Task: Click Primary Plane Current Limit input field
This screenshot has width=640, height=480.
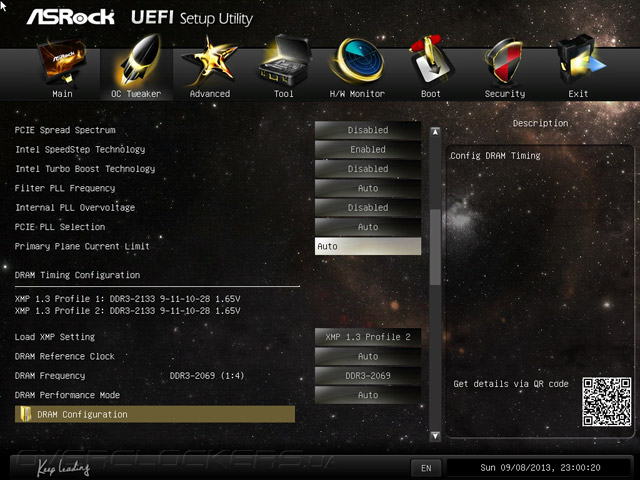Action: (368, 246)
